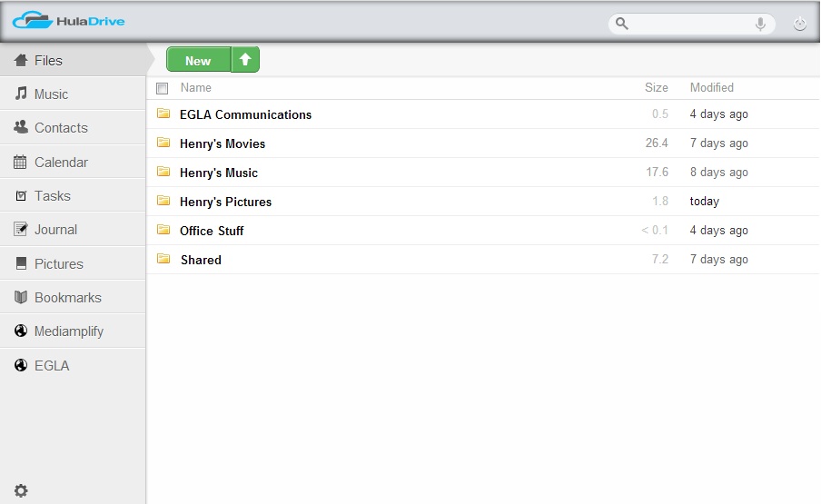Open the settings gear icon
This screenshot has height=504, width=821.
(x=21, y=490)
